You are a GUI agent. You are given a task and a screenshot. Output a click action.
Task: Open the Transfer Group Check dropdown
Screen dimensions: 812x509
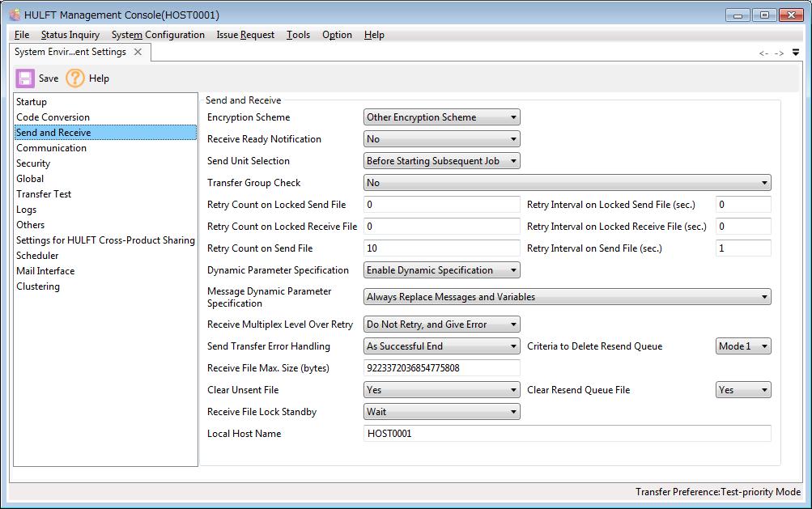point(567,182)
